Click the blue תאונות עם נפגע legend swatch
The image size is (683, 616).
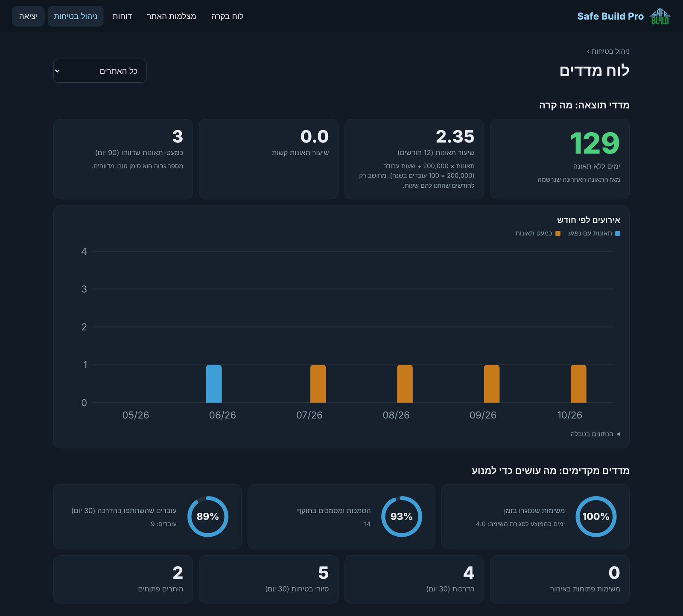click(618, 233)
